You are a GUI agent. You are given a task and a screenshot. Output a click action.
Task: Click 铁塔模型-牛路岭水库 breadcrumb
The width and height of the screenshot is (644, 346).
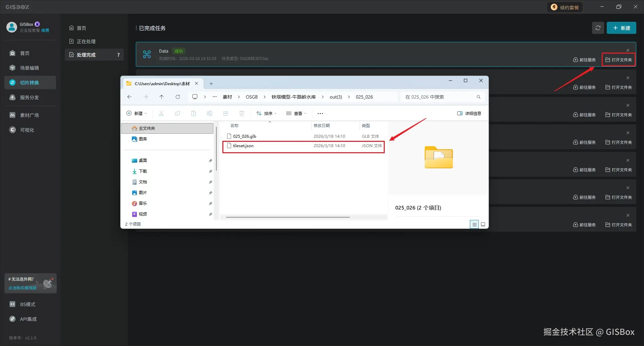[293, 97]
